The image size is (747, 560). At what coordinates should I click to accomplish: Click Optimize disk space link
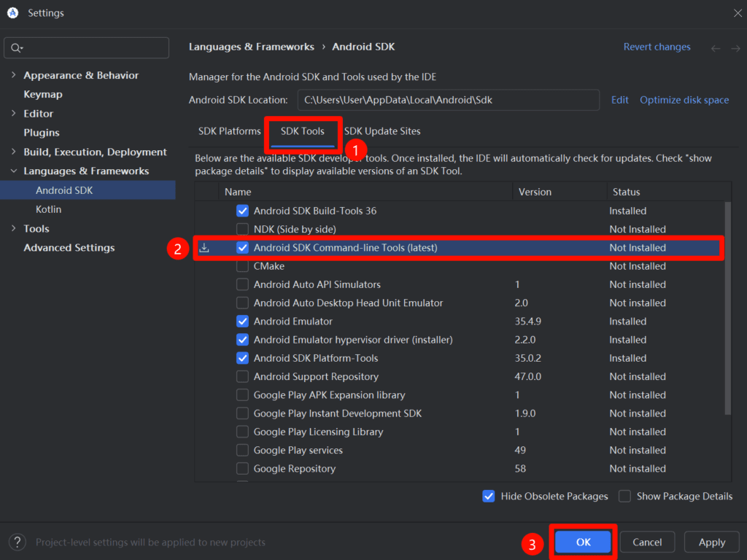[684, 100]
